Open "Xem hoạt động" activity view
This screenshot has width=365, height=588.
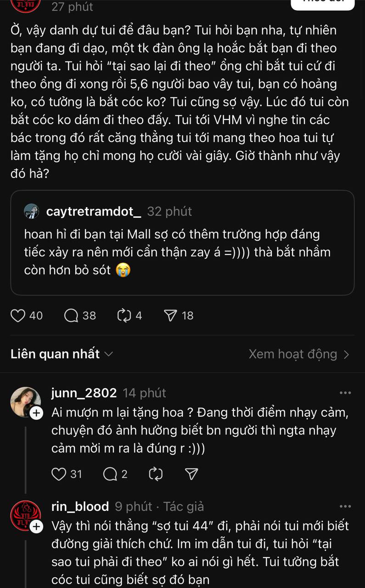coord(299,354)
